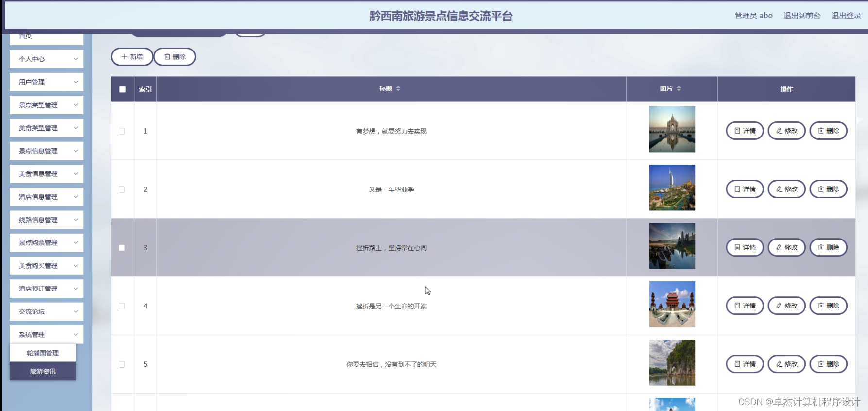Screen dimensions: 868x411
Task: Click 删除 for row 又是一年毕业季
Action: pyautogui.click(x=828, y=189)
